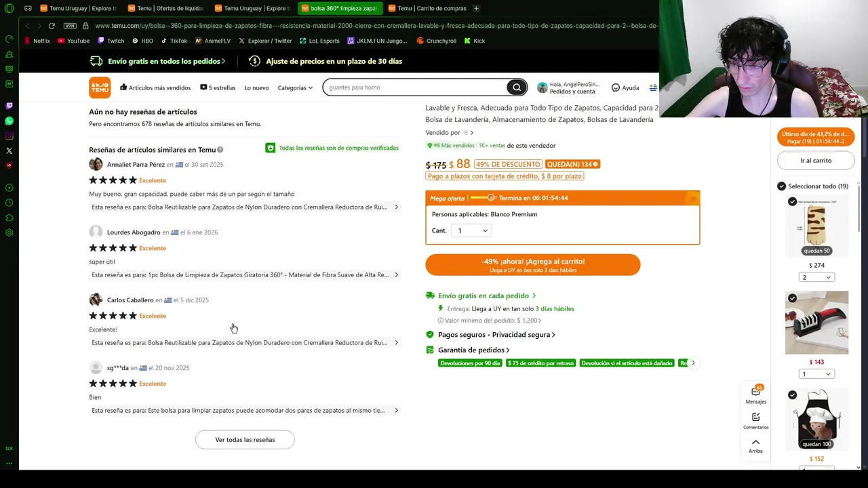Open Artículos más vendidos menu

pos(155,87)
